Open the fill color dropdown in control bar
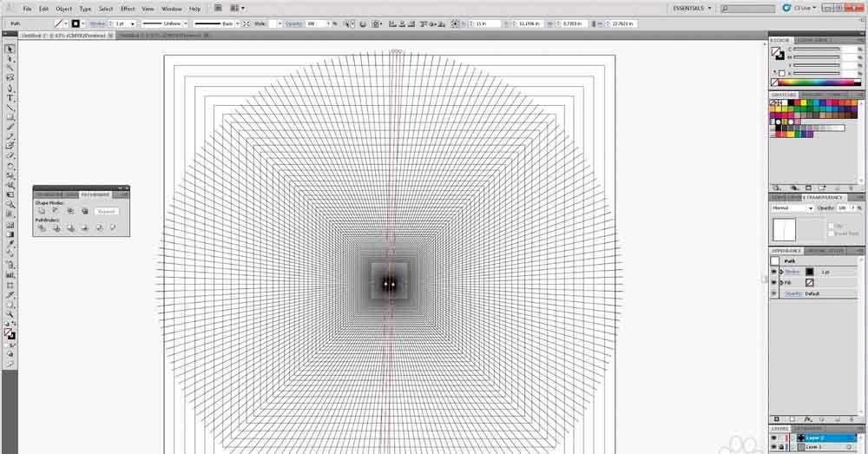868x454 pixels. coord(66,23)
